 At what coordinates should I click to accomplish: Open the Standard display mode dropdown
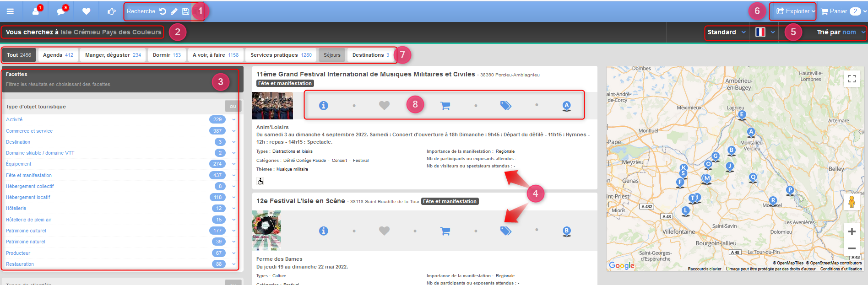click(x=727, y=32)
